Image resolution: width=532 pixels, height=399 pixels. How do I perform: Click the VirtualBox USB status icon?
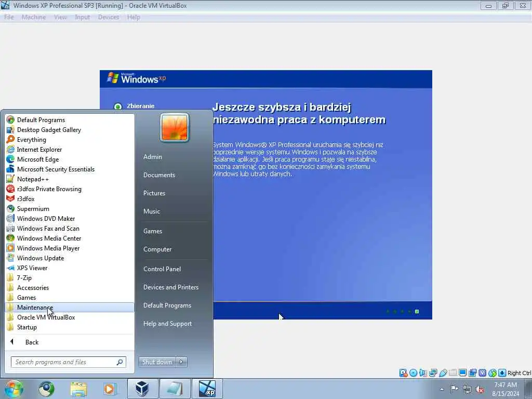click(443, 373)
